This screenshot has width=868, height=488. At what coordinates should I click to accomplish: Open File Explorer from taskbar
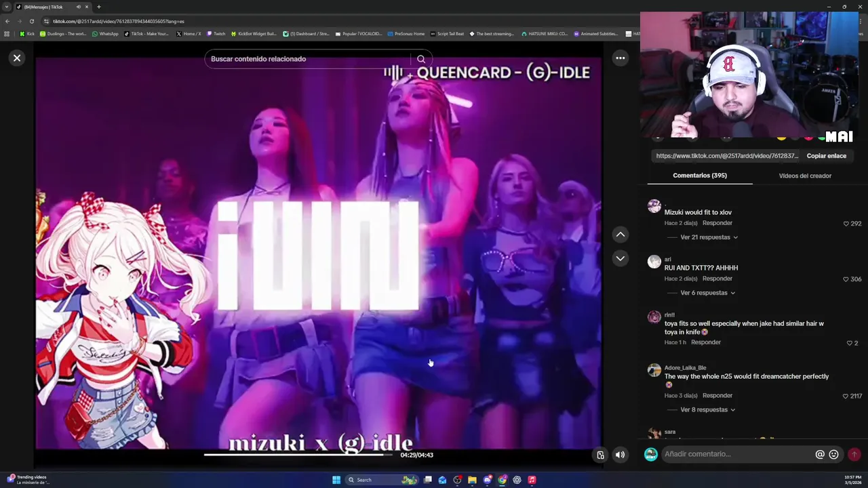coord(473,480)
